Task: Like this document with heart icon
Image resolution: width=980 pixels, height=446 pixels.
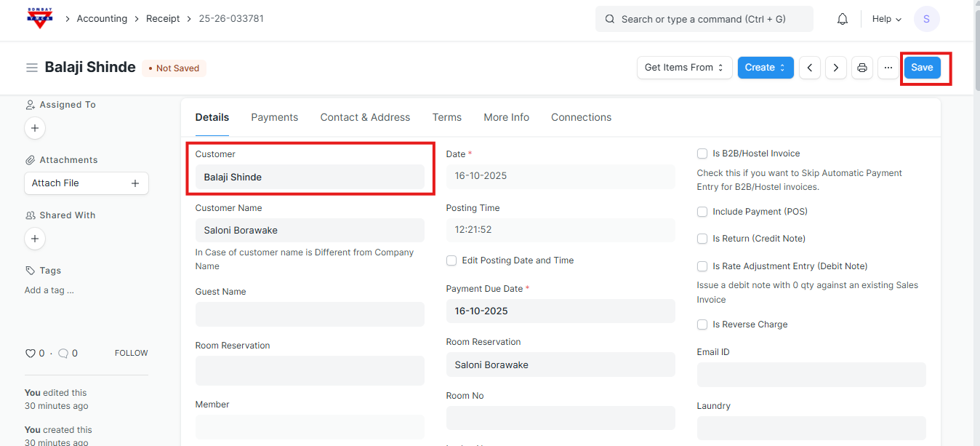Action: click(31, 354)
